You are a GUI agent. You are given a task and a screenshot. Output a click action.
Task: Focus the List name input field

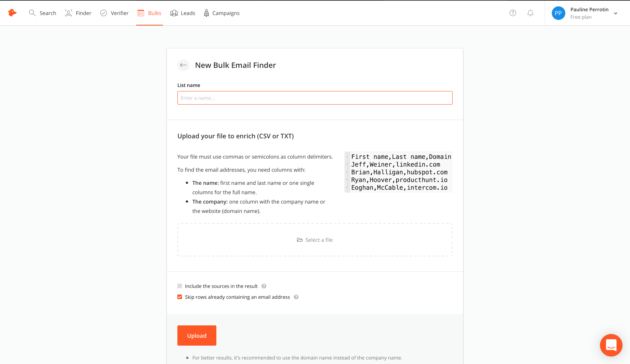(315, 98)
